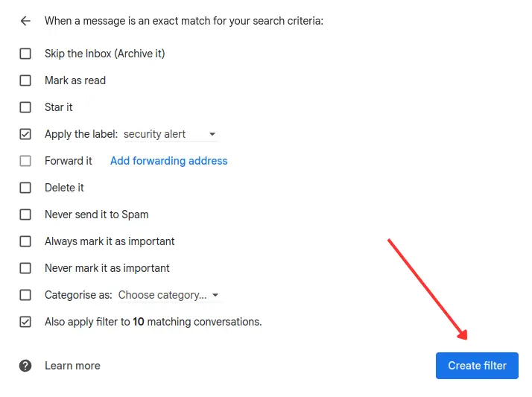
Task: Enable the Mark as read checkbox
Action: click(25, 80)
